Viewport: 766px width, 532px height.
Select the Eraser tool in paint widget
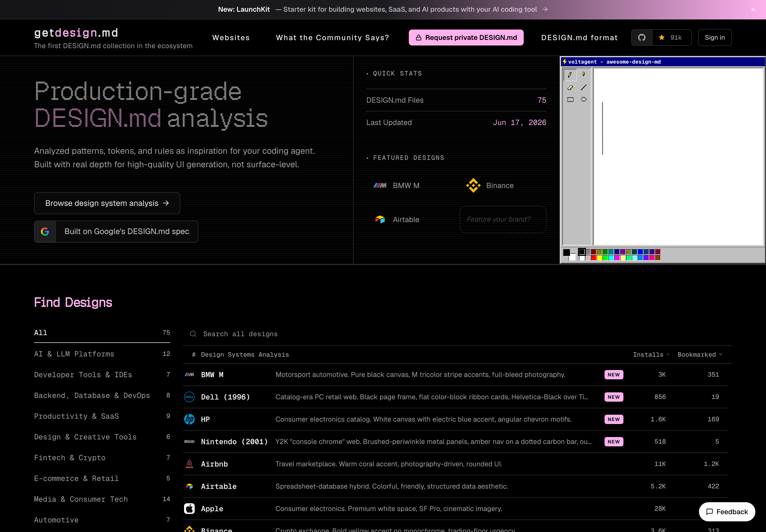click(x=570, y=87)
